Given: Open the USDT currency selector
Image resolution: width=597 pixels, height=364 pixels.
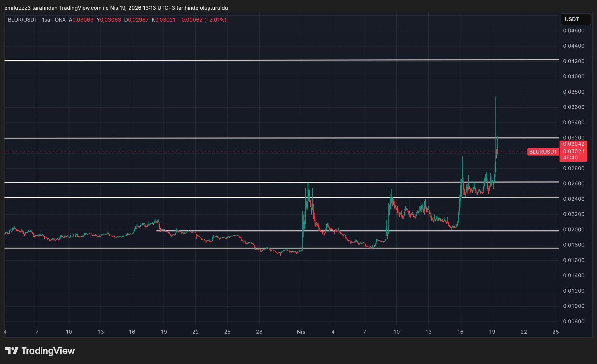Looking at the screenshot, I should 575,20.
